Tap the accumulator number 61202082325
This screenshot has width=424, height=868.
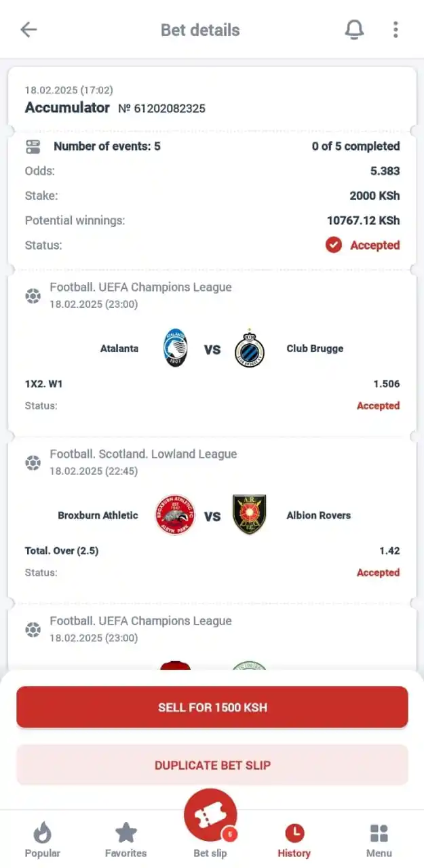click(161, 108)
